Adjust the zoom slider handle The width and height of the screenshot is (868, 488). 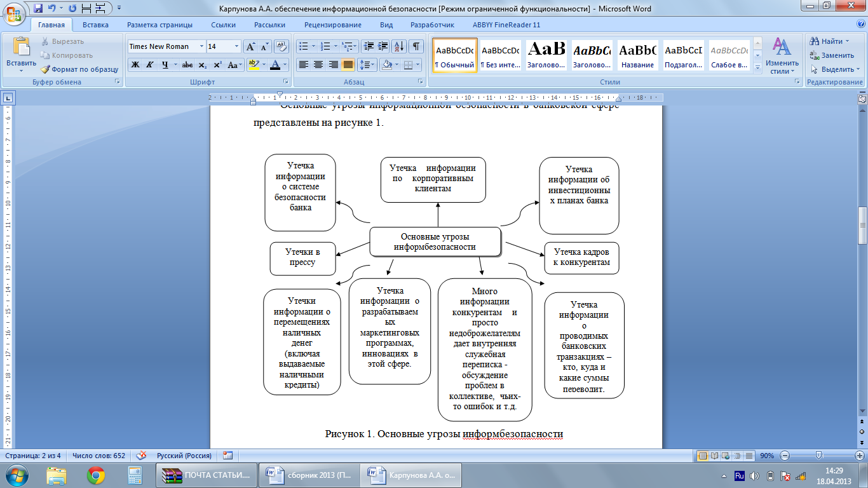[x=819, y=456]
